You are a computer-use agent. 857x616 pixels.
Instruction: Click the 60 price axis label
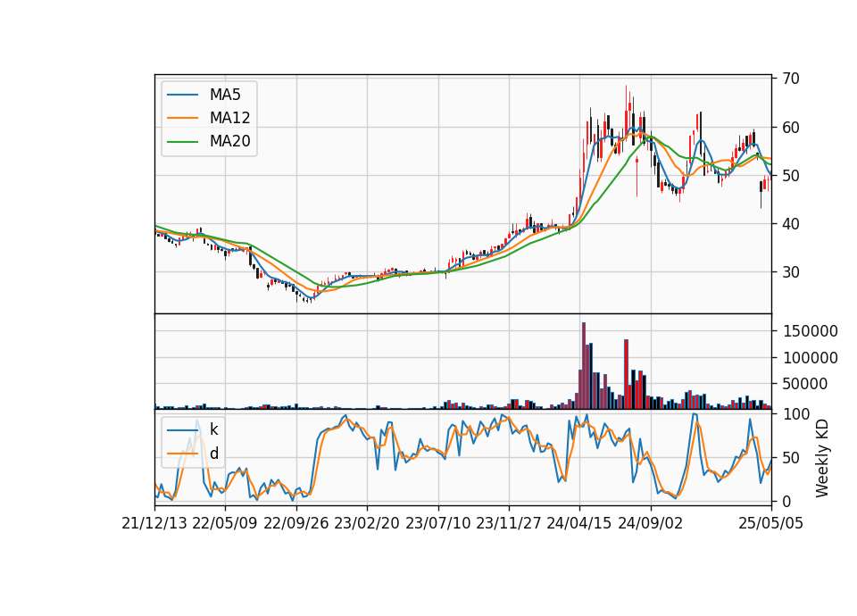click(791, 128)
